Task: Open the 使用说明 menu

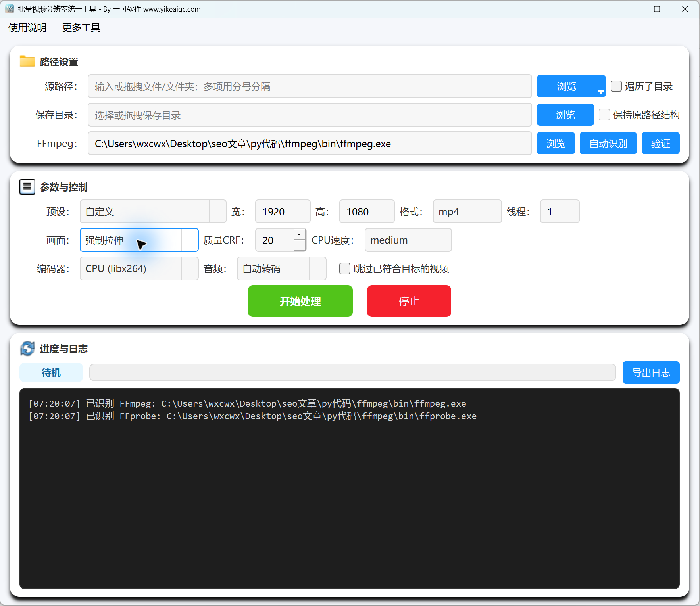Action: click(27, 28)
